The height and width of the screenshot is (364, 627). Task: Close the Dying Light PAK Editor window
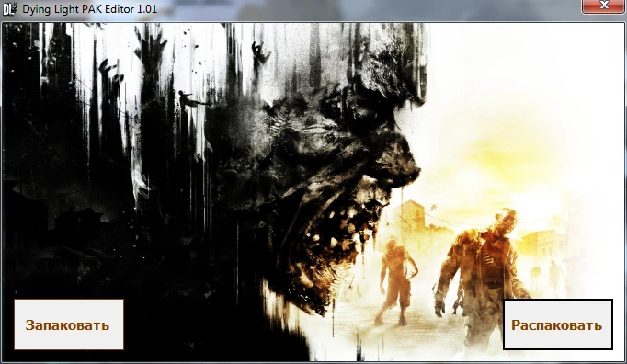tap(604, 6)
